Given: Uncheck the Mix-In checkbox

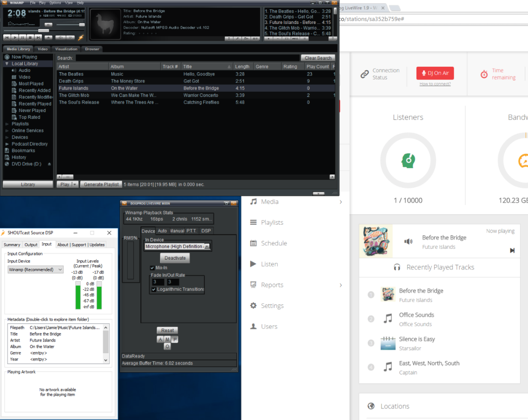Looking at the screenshot, I should pos(152,268).
